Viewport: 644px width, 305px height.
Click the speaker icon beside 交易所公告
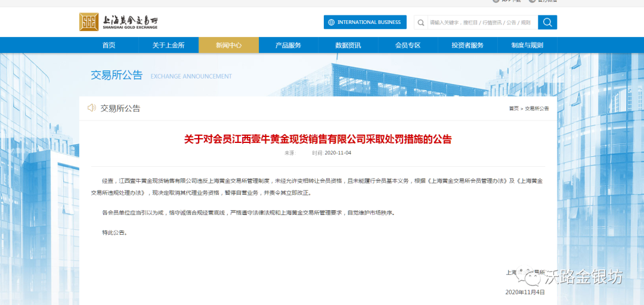point(92,108)
